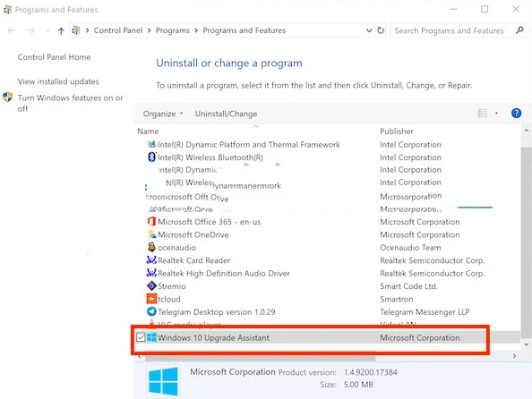This screenshot has height=399, width=532.
Task: Open Turn Windows features on or off
Action: [x=70, y=103]
